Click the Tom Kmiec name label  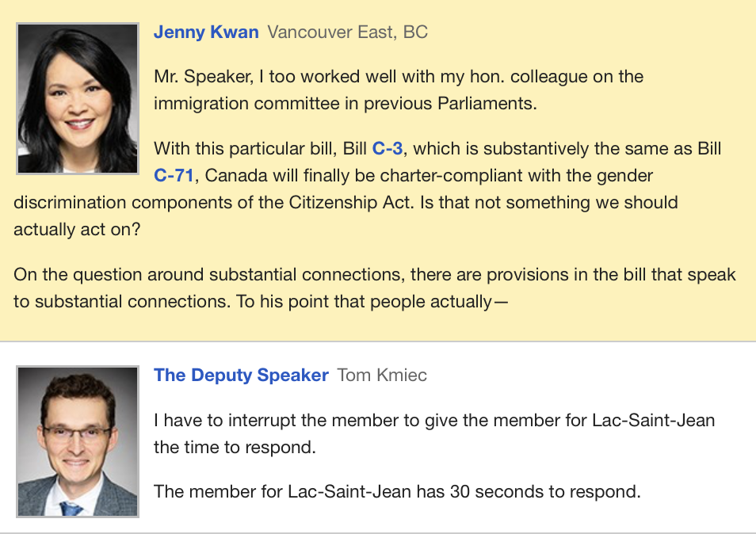(x=382, y=375)
